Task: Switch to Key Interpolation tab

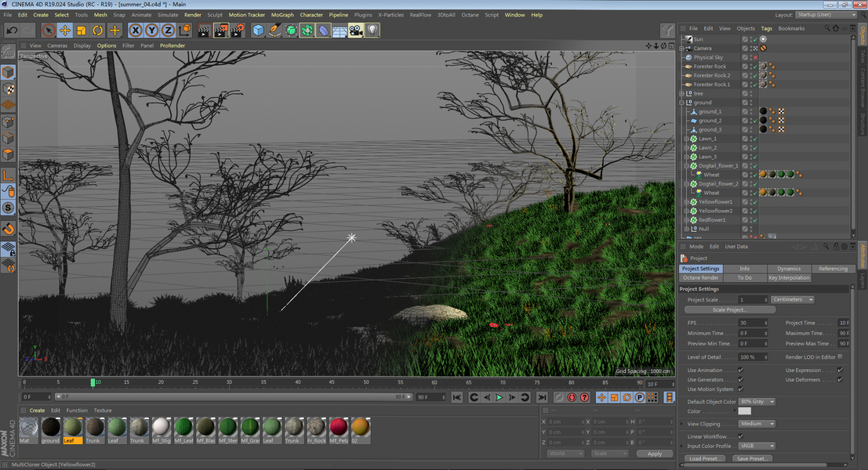Action: click(789, 277)
